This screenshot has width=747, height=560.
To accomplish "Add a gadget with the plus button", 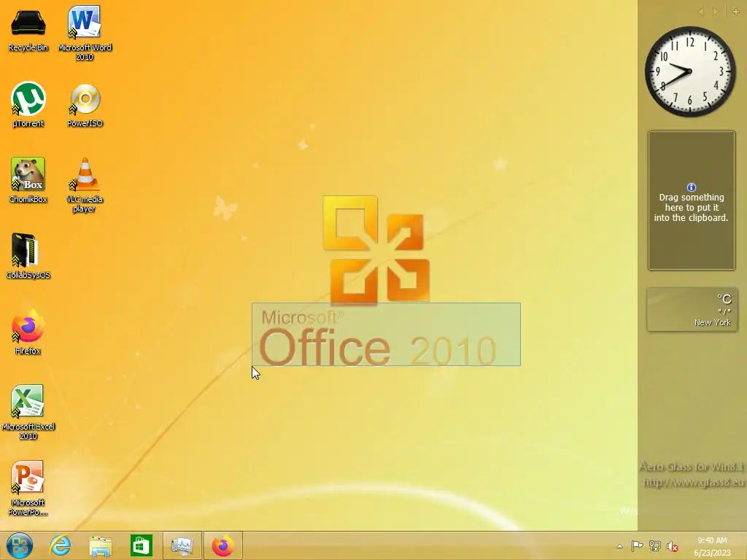I will 735,12.
